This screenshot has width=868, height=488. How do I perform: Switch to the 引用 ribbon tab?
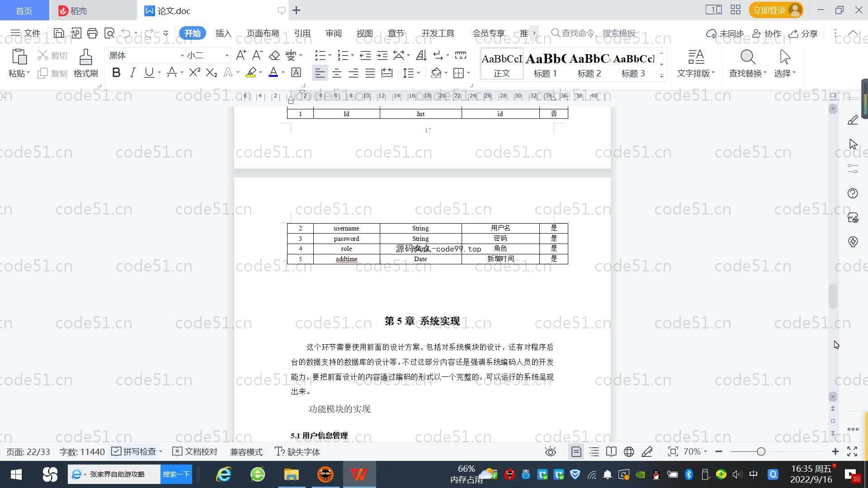tap(302, 33)
